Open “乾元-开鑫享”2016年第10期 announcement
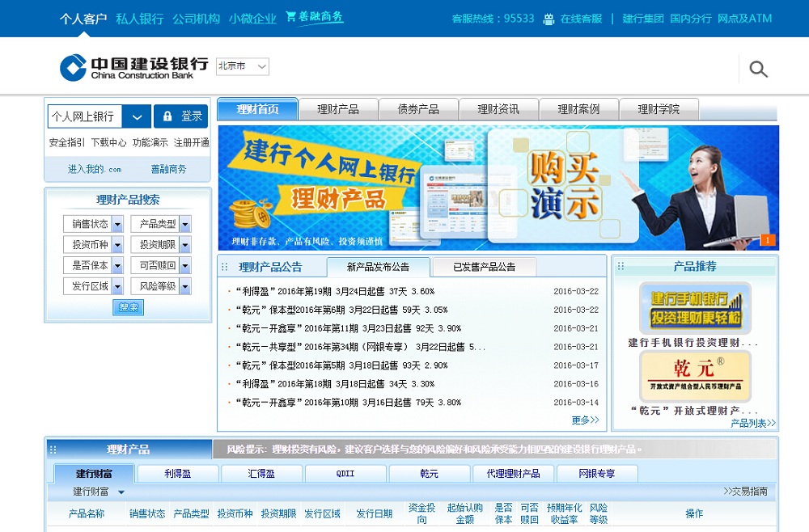 coord(348,403)
